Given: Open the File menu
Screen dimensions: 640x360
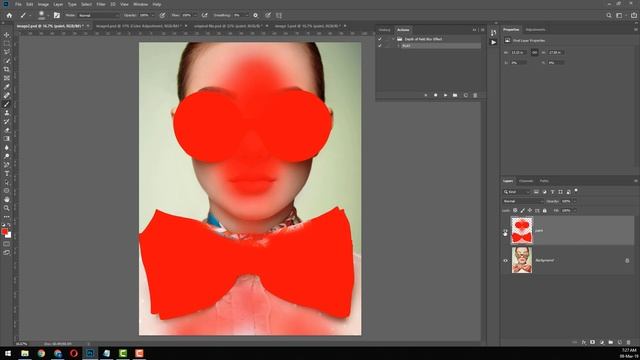Looking at the screenshot, I should (x=18, y=4).
